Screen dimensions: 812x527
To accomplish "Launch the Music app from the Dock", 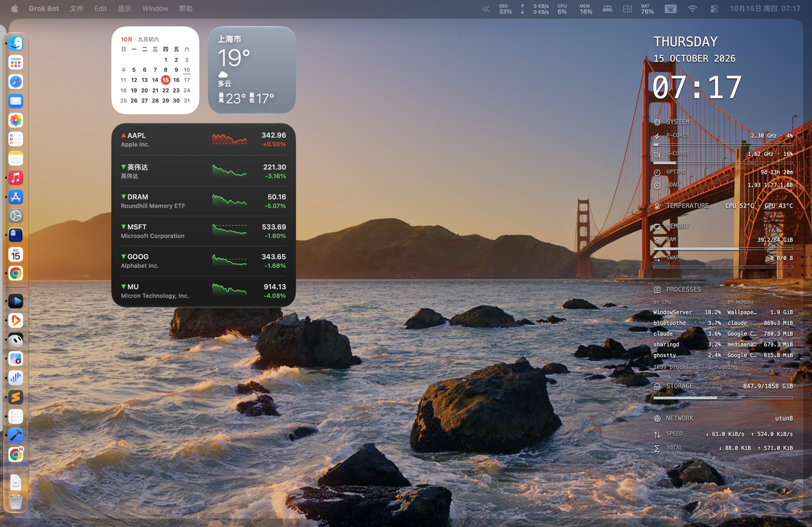I will pyautogui.click(x=16, y=178).
